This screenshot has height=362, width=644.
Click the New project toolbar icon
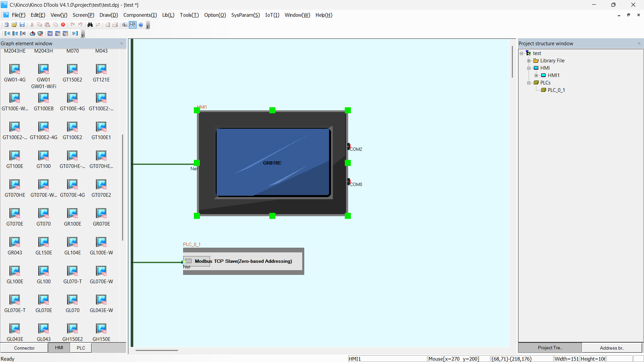[6, 24]
